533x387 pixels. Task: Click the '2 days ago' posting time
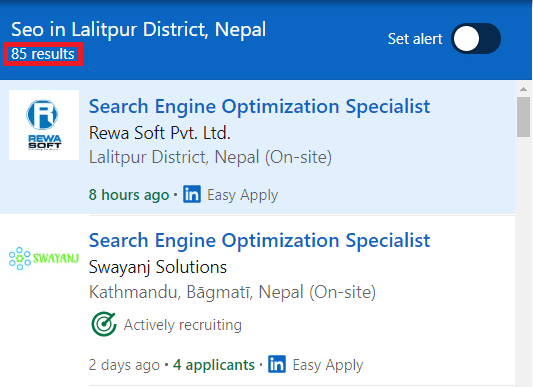coord(124,365)
